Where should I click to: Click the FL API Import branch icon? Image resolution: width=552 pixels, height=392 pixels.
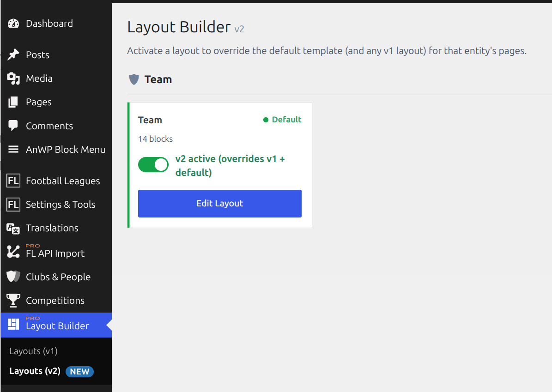pos(13,252)
